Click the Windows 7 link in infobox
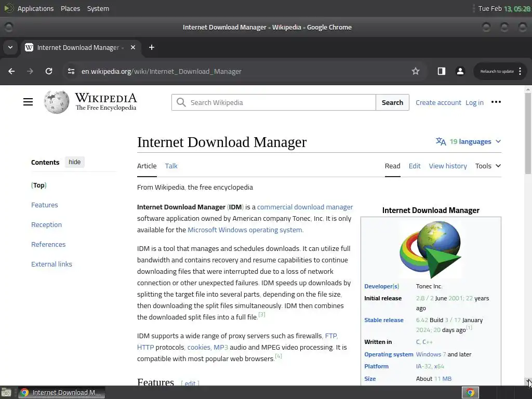 pyautogui.click(x=431, y=354)
